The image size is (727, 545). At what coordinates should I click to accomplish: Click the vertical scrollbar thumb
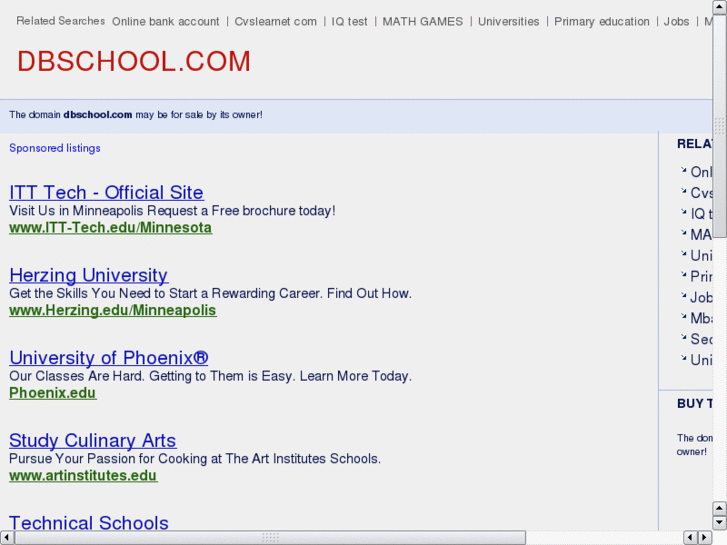(719, 126)
